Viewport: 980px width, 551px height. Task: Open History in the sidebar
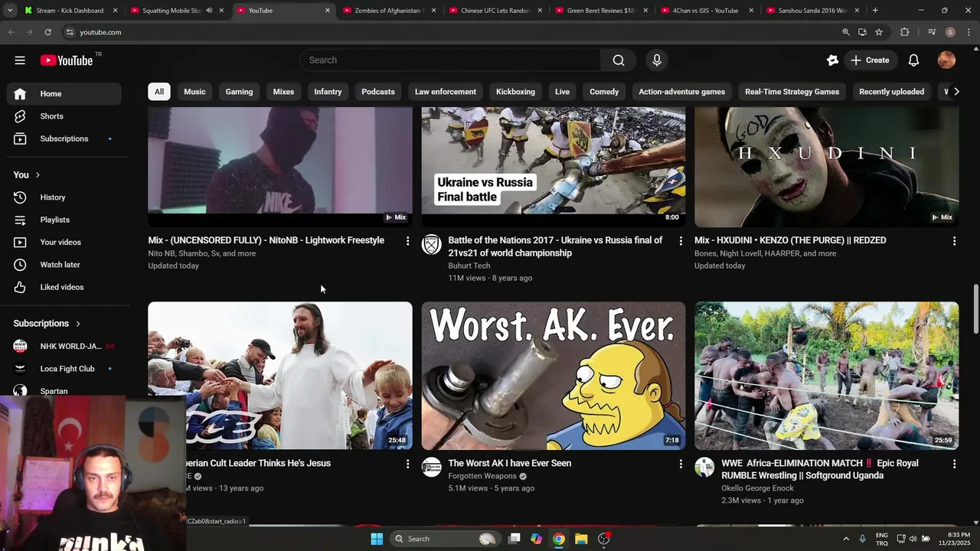64,197
